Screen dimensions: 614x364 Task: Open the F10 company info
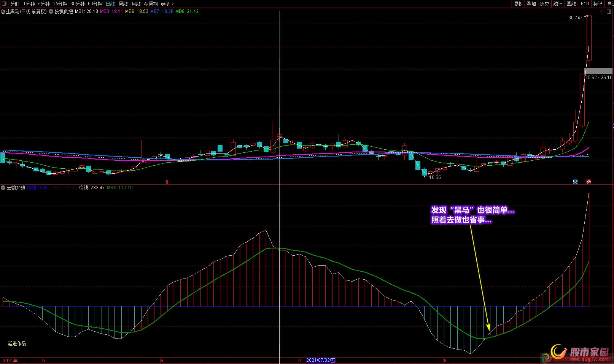[x=585, y=4]
